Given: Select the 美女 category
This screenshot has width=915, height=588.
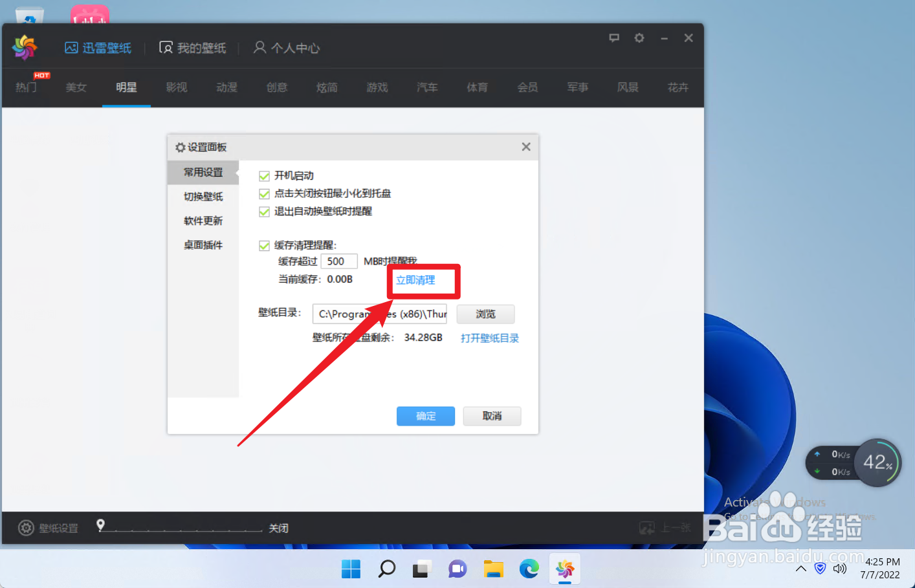Looking at the screenshot, I should click(76, 87).
